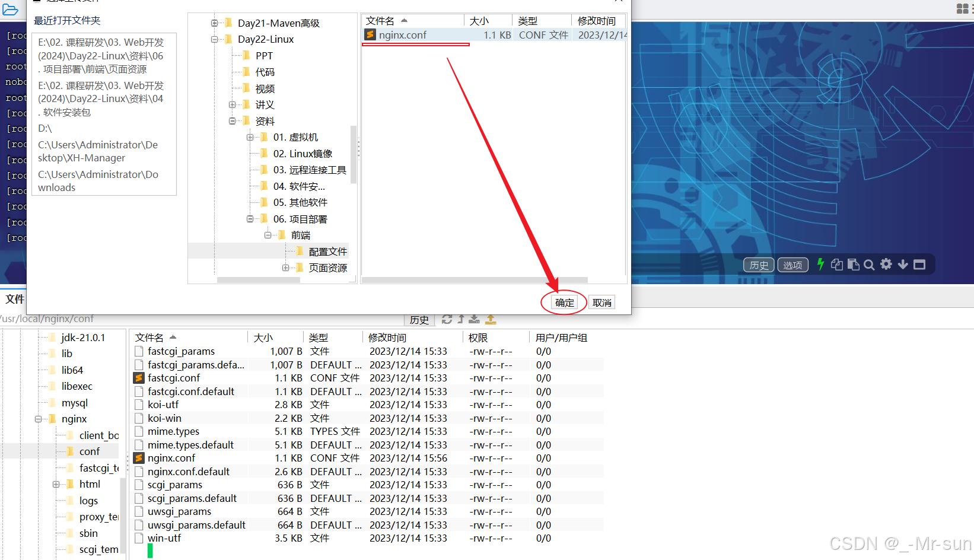Click the fullscreen window icon in terminal toolbar
This screenshot has height=560, width=974.
tap(919, 265)
